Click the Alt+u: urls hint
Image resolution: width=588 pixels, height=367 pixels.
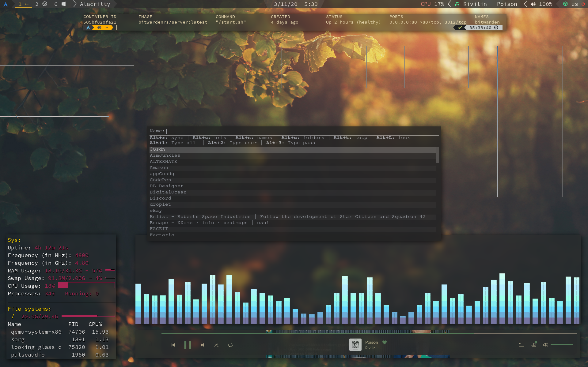209,138
